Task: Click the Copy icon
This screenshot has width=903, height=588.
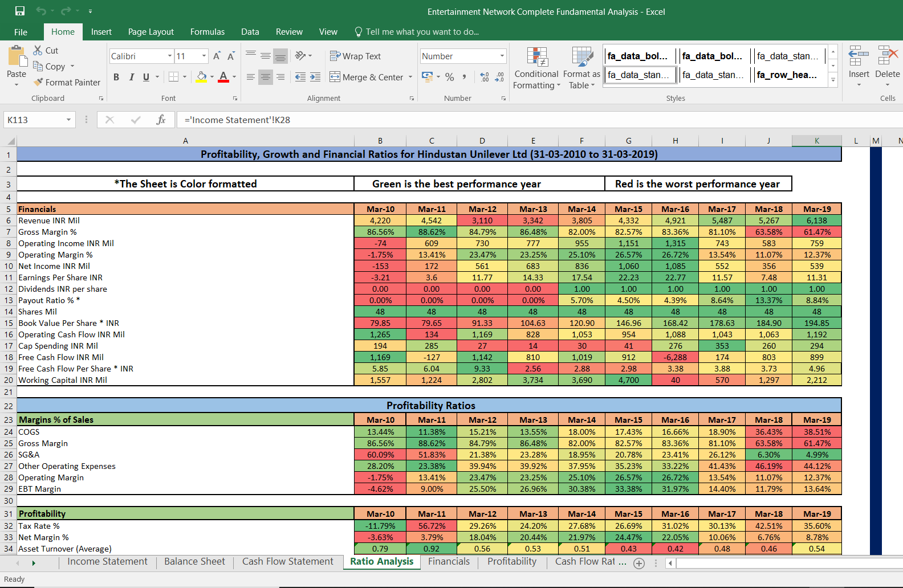Action: coord(38,66)
